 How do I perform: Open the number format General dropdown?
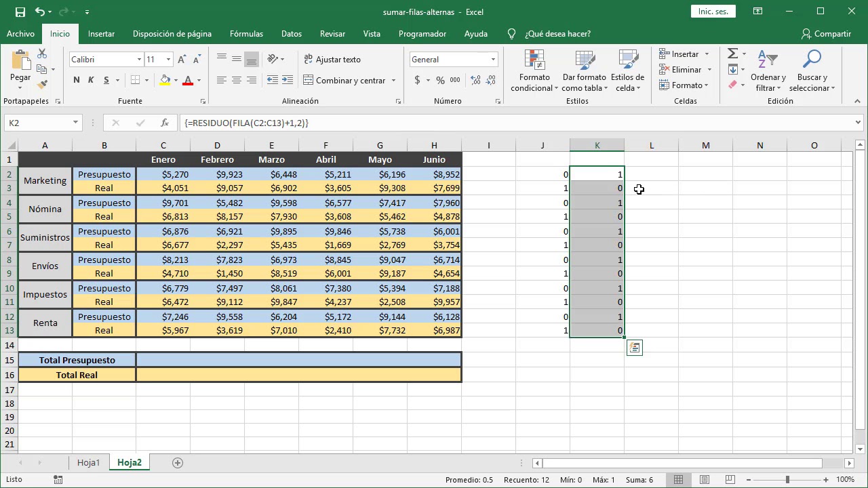tap(493, 60)
